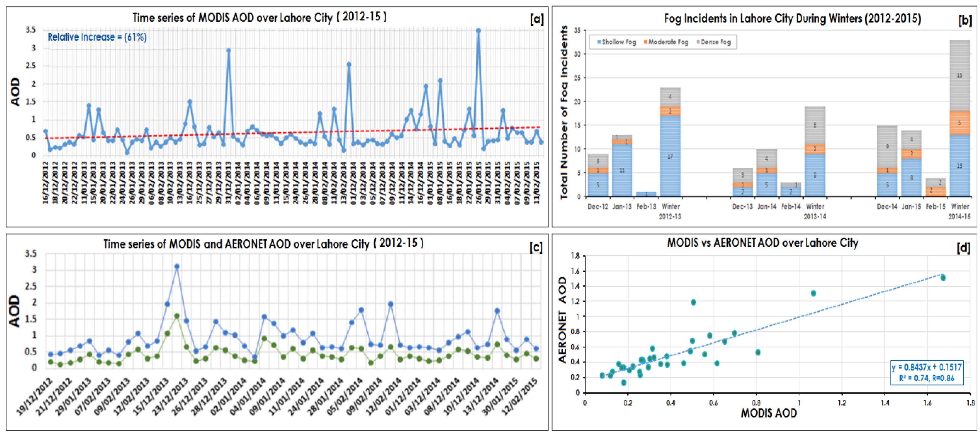Select the 'Dec-12' x-axis label
Image resolution: width=980 pixels, height=435 pixels.
598,206
